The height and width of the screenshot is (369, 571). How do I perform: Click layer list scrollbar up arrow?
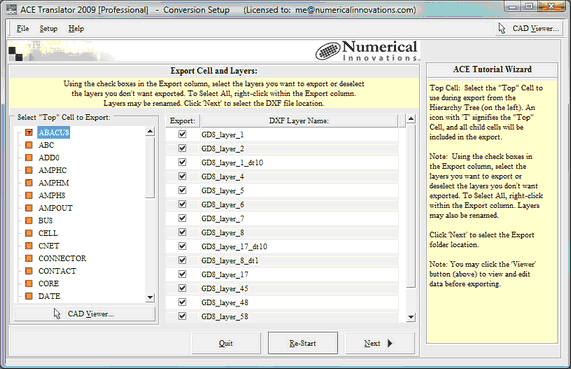[411, 119]
